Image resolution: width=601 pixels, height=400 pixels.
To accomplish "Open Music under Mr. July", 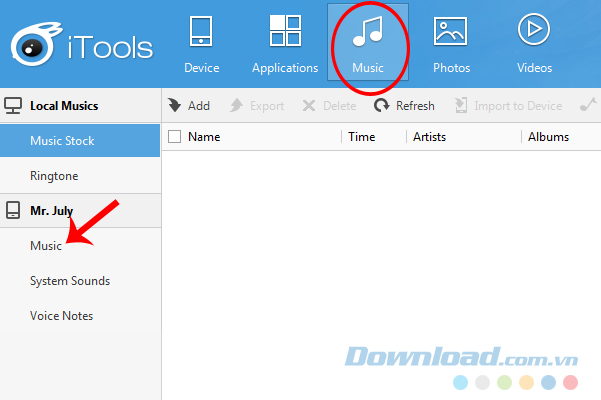I will (x=80, y=246).
